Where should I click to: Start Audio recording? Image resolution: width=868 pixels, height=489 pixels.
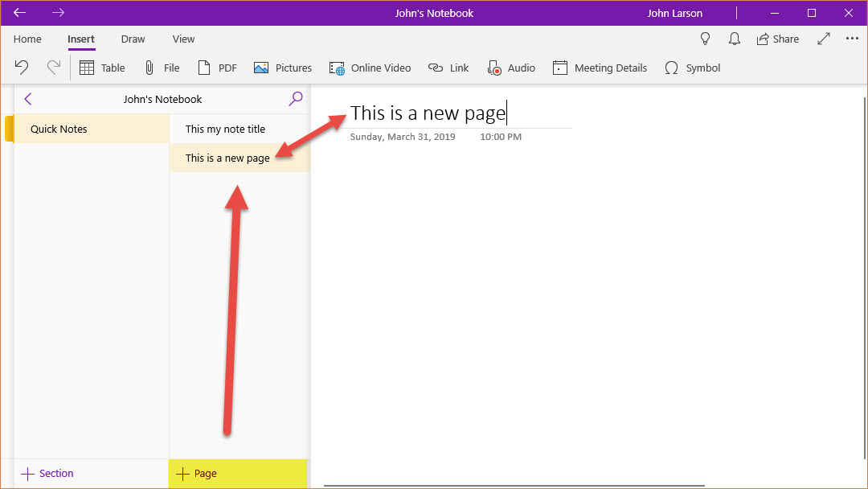[511, 68]
